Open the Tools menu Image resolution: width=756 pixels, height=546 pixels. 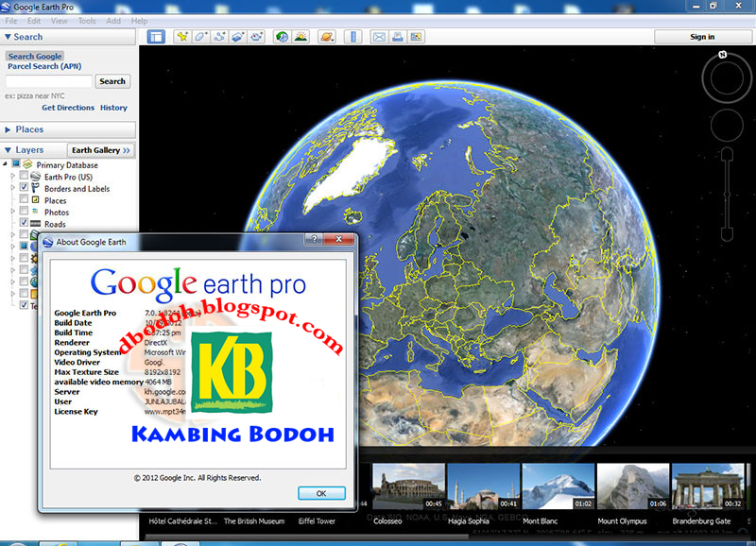(87, 20)
